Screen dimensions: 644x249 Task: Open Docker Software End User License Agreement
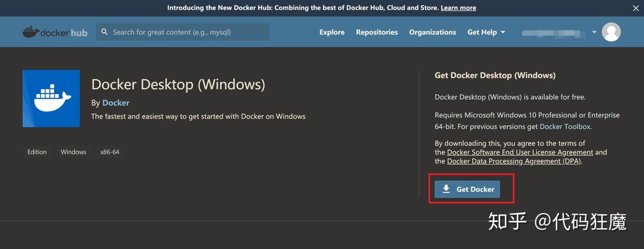520,152
